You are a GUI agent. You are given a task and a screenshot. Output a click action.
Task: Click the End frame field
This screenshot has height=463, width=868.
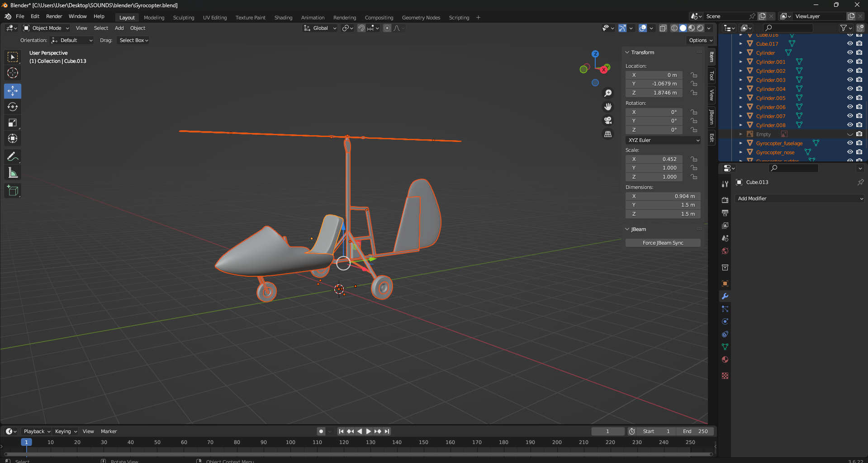696,431
